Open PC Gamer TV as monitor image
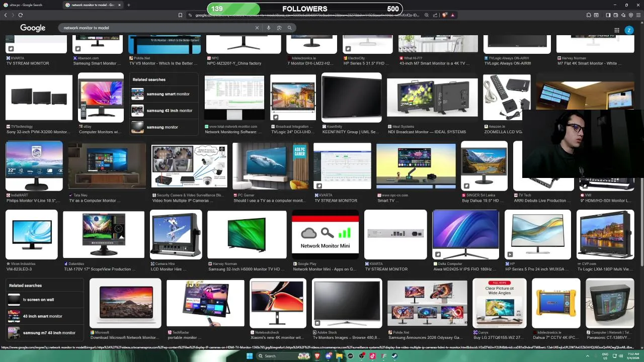Image resolution: width=644 pixels, height=362 pixels. (270, 166)
